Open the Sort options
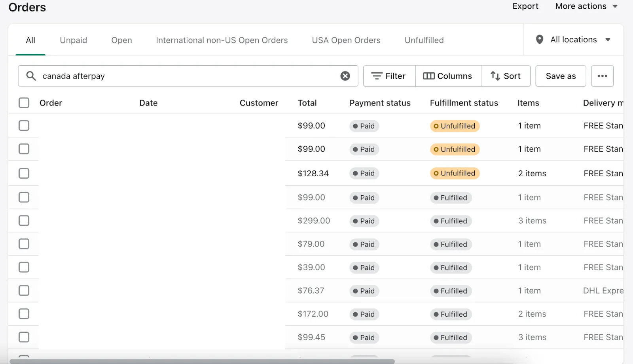633x364 pixels. pos(506,76)
